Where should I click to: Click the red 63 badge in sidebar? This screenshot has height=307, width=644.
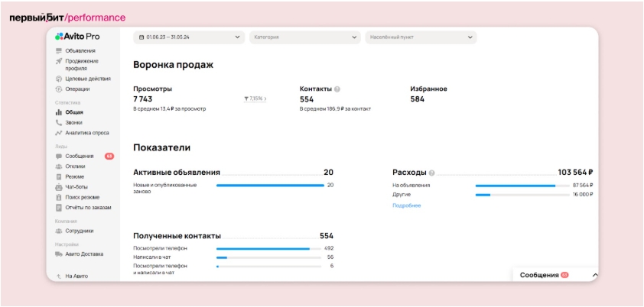pyautogui.click(x=109, y=156)
